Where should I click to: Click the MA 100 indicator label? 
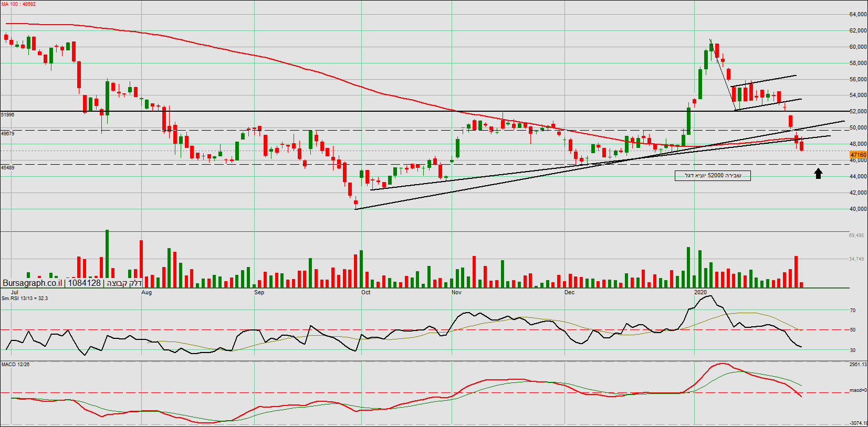(18, 4)
